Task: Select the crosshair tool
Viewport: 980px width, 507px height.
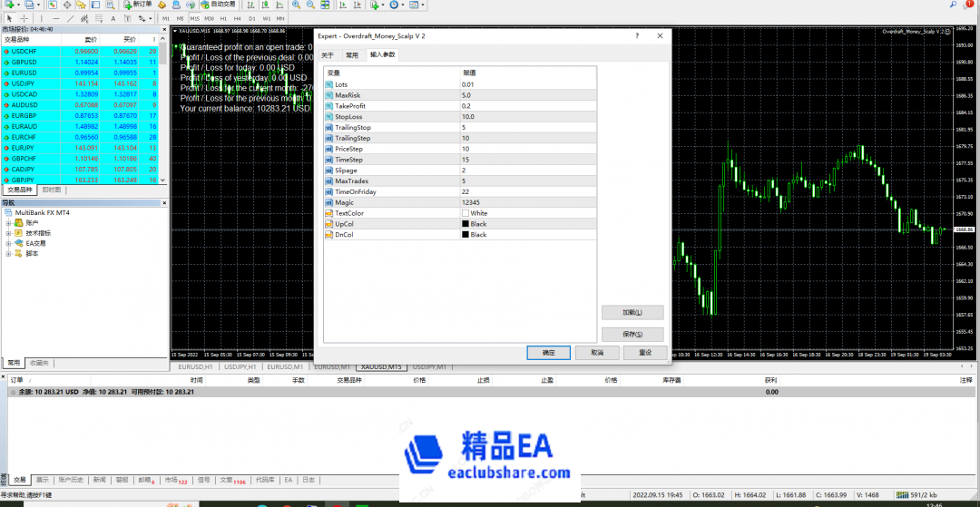Action: tap(24, 19)
